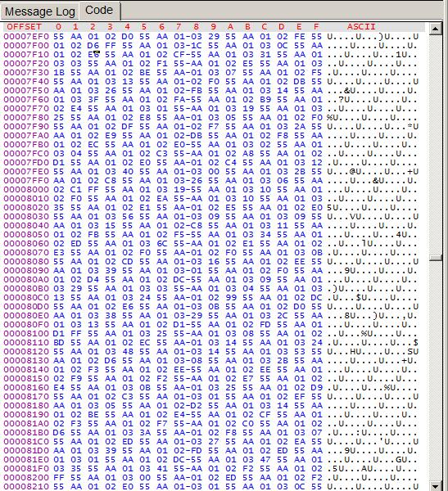
Task: Click ASCII text of row 000081F0
Action: coord(373,469)
